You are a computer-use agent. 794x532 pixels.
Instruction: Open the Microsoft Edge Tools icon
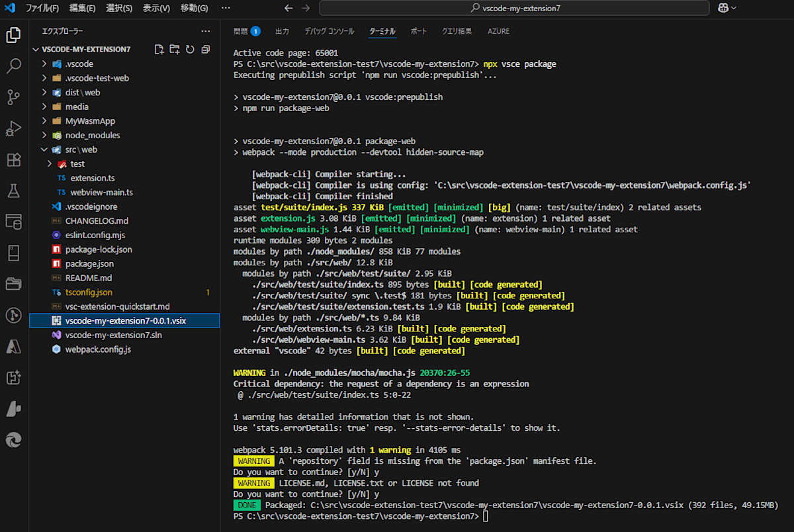pyautogui.click(x=14, y=439)
